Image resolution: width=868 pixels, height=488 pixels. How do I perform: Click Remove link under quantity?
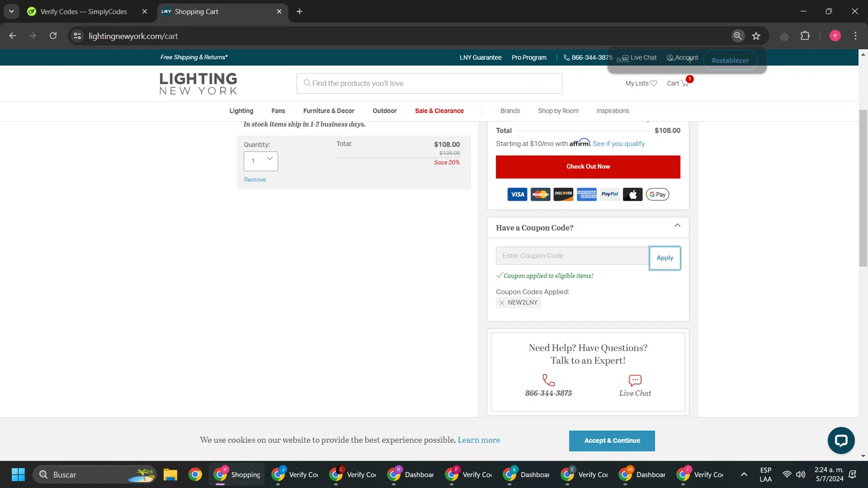255,180
